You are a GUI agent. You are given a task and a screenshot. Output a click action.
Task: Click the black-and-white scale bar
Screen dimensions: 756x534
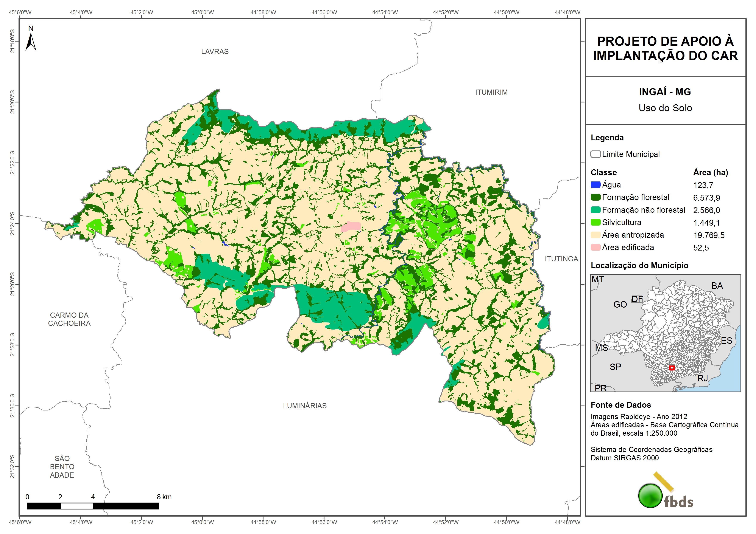coord(93,506)
